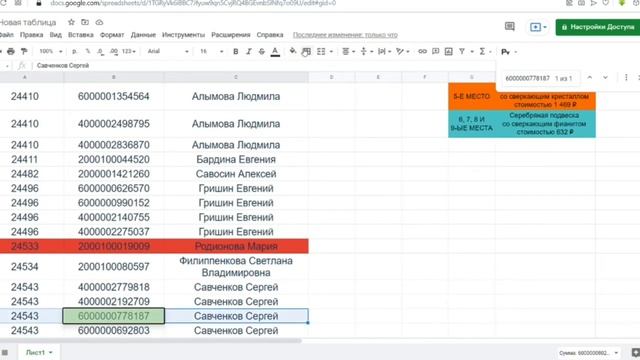
Task: Open the more formats 123 dropdown
Action: (129, 51)
